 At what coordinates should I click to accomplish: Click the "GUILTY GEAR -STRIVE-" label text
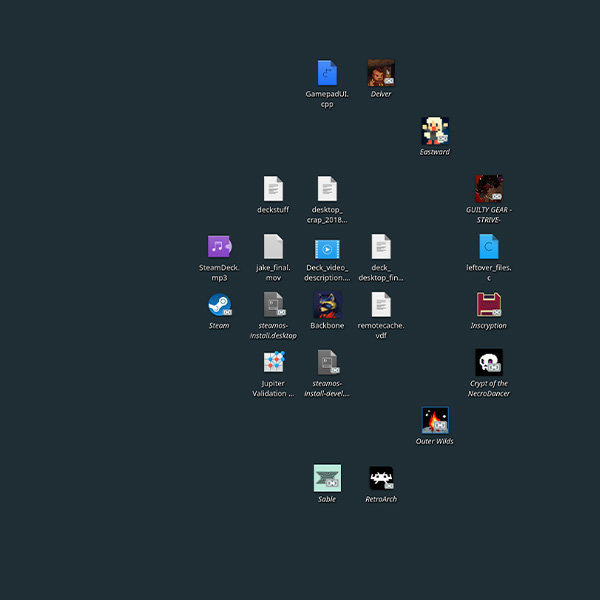click(x=489, y=215)
